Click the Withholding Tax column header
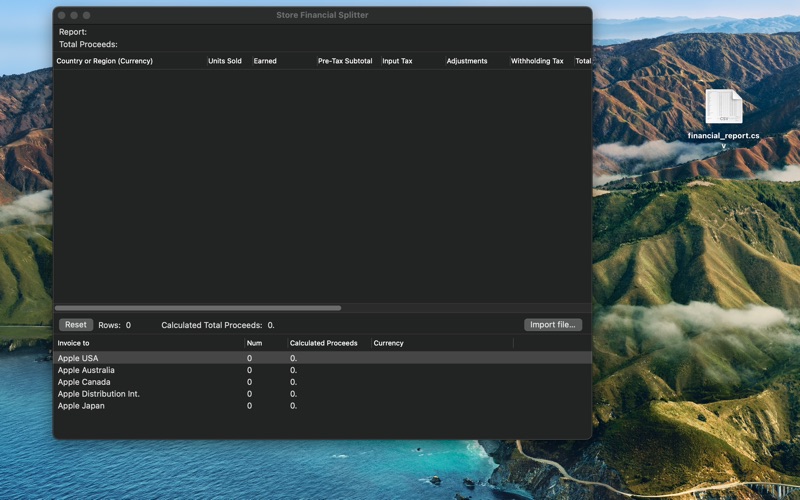Image resolution: width=800 pixels, height=500 pixels. 541,61
